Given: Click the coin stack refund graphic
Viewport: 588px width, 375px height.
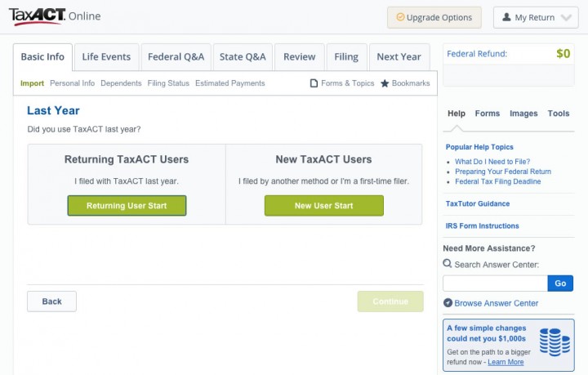Looking at the screenshot, I should (555, 342).
